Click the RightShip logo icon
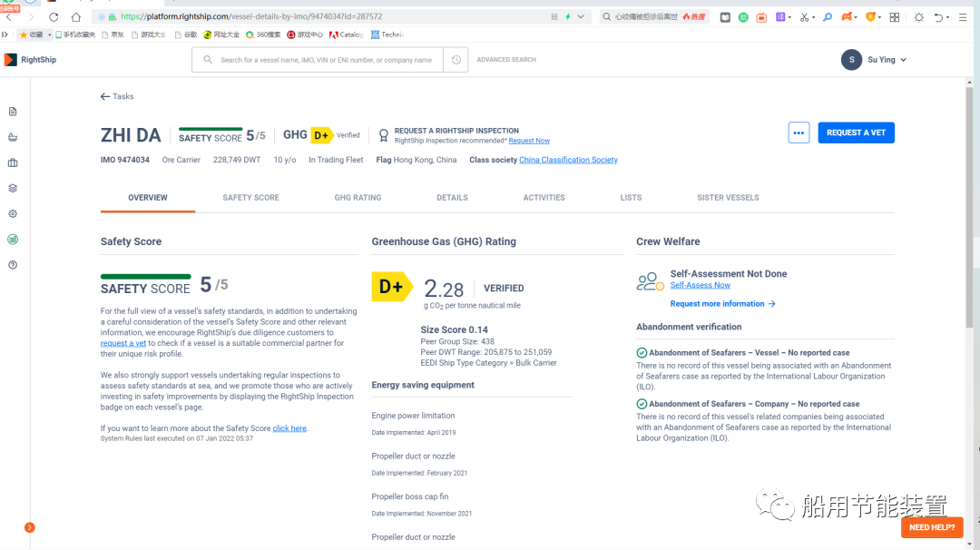Screen dimensions: 980x550 point(11,59)
